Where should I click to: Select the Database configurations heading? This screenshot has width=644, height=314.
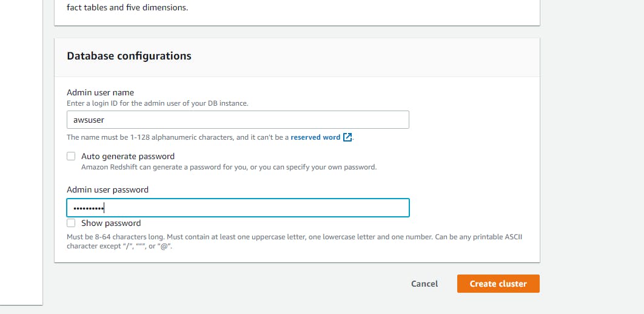[x=129, y=56]
